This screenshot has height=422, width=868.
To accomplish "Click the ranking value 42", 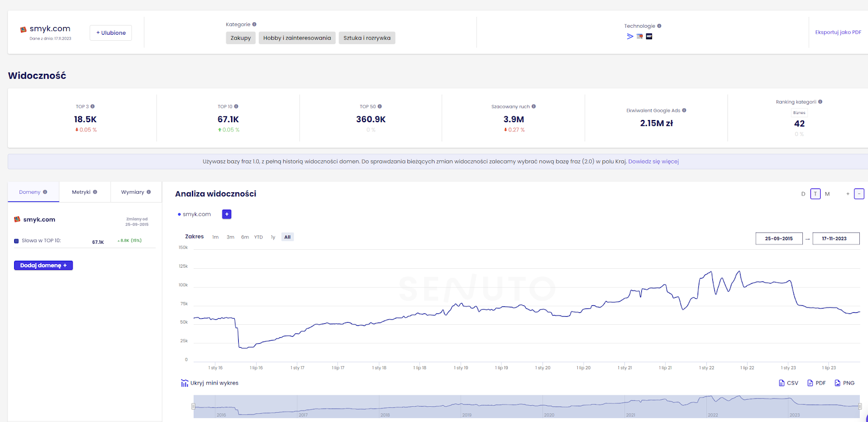I will click(800, 124).
